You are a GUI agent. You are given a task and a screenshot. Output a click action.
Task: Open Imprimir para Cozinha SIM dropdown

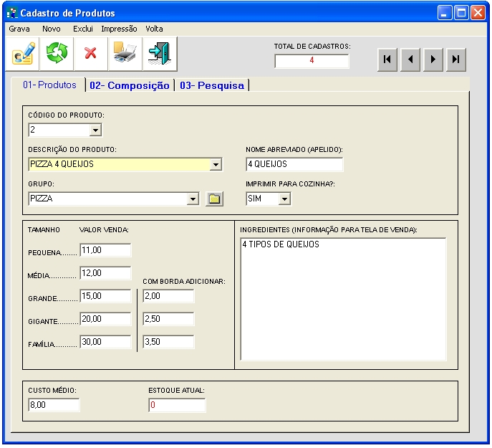(285, 199)
